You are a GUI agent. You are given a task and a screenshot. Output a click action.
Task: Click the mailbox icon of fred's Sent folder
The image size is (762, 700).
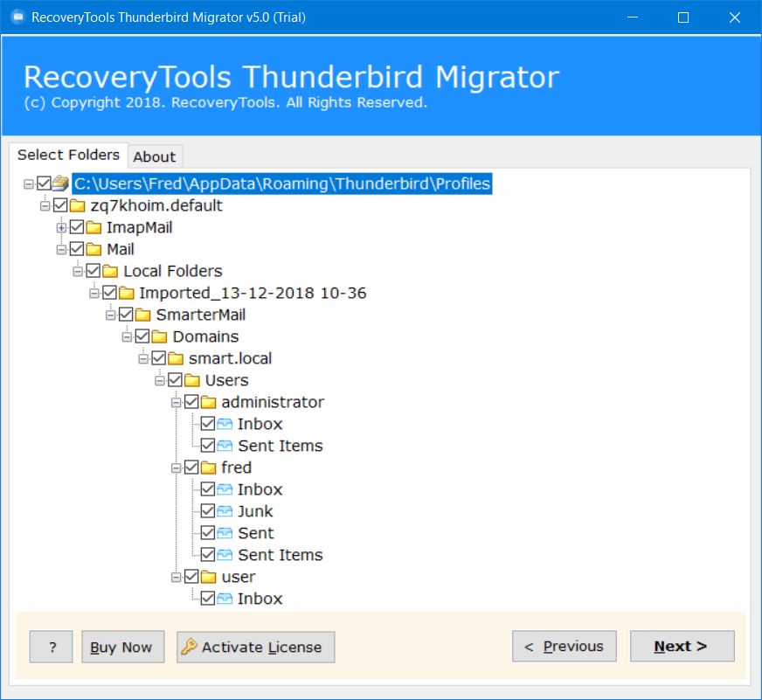[x=225, y=533]
